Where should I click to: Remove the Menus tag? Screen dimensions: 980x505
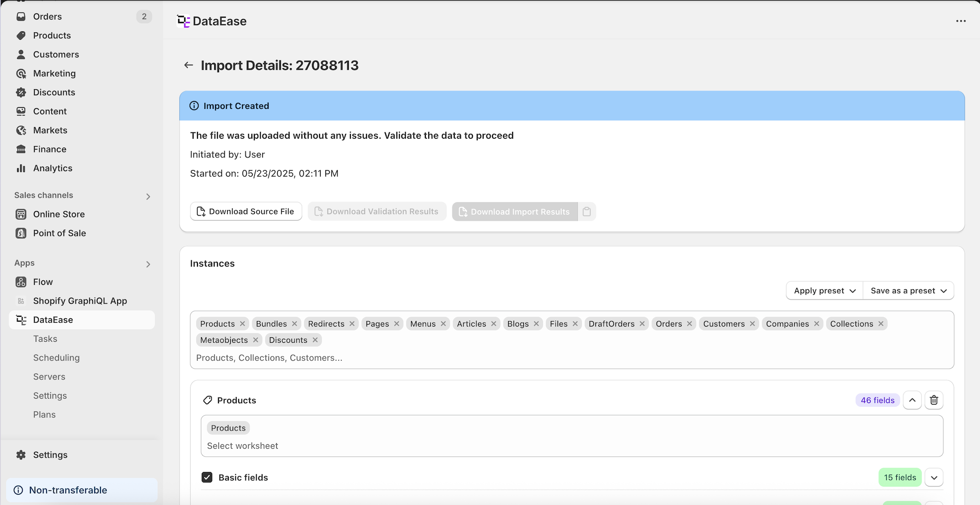tap(443, 324)
